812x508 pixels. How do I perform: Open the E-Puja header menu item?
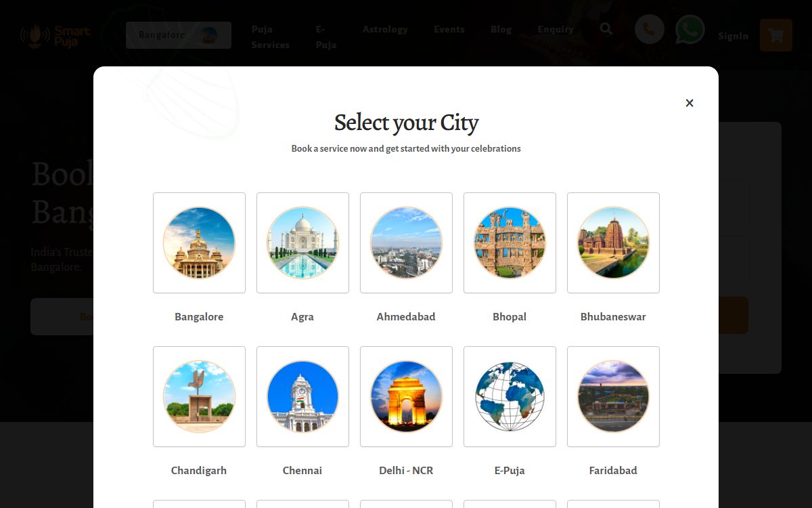(x=326, y=37)
